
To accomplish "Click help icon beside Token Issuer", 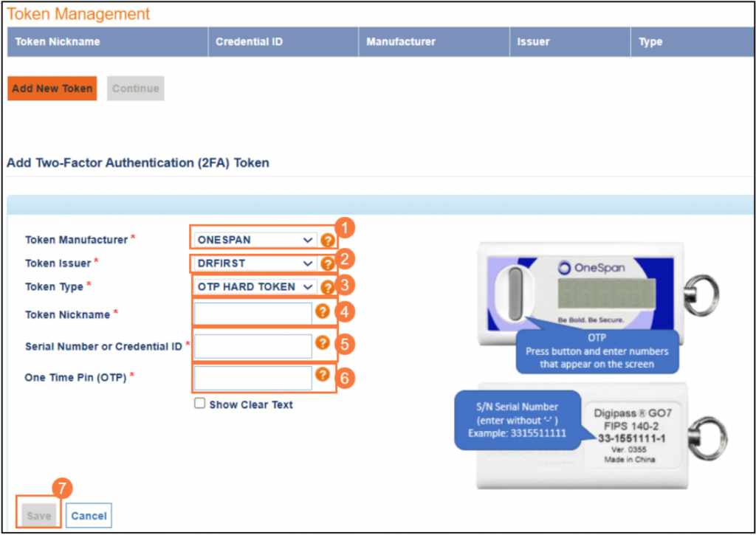I will click(x=327, y=263).
